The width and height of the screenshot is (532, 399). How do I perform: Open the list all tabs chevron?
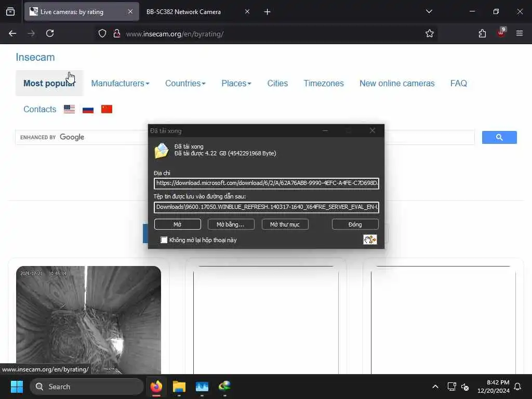coord(429,11)
